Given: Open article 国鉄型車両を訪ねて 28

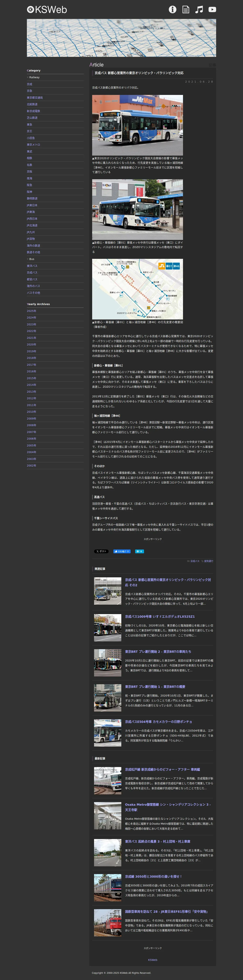Looking at the screenshot, I should (166, 912).
